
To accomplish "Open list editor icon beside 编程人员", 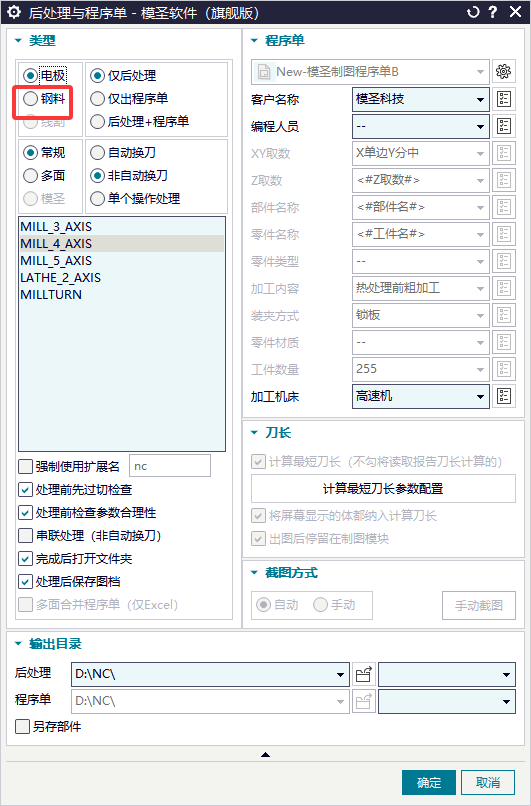I will [x=504, y=126].
